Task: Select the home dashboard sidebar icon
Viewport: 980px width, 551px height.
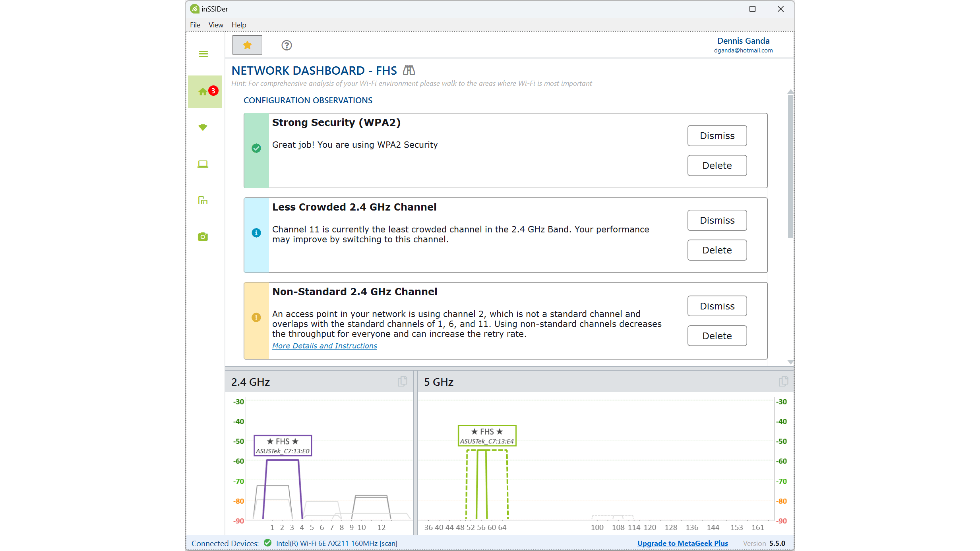Action: click(203, 92)
